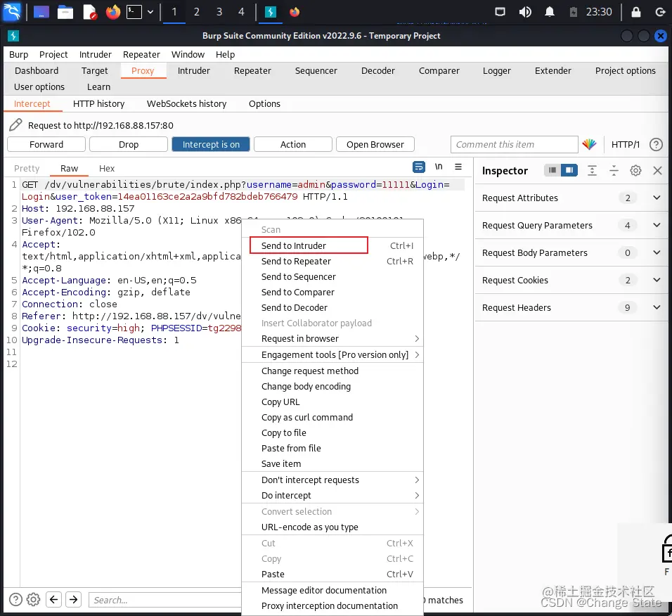Switch to the Decoder tab

(x=377, y=71)
